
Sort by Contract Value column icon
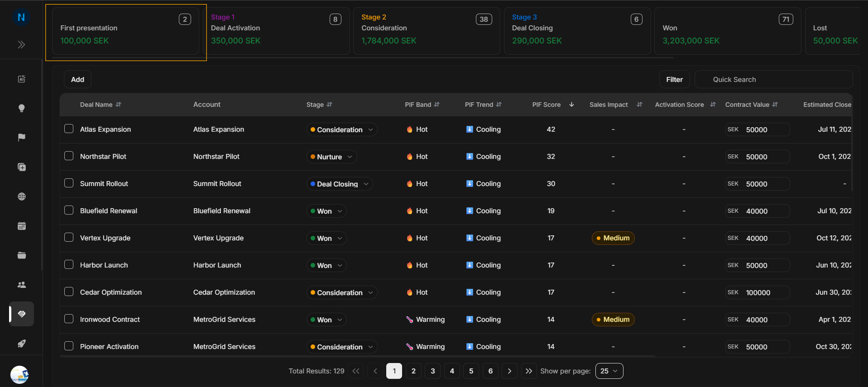775,105
